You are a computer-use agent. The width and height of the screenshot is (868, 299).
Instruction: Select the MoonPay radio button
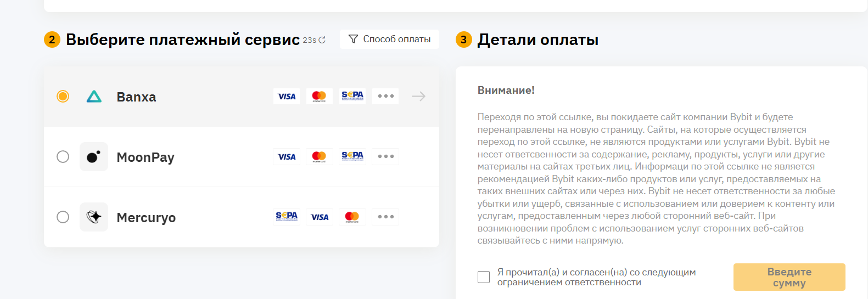pos(63,157)
